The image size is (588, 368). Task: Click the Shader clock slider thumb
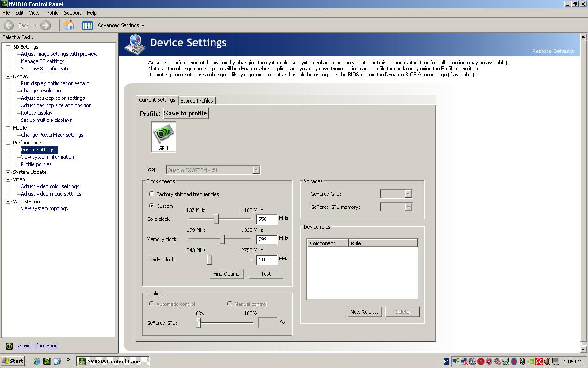[x=209, y=259]
